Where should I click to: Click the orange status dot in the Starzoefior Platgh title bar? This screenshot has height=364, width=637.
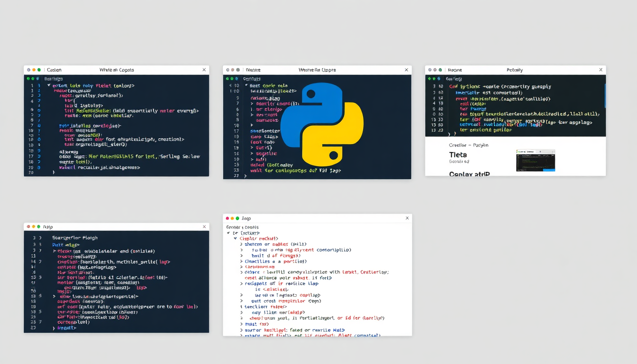click(x=34, y=227)
